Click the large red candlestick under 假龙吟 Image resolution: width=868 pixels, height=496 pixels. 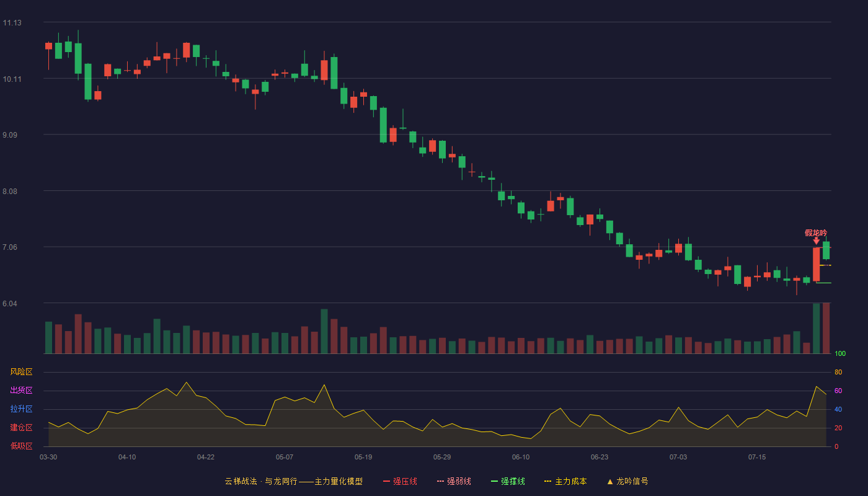[817, 264]
